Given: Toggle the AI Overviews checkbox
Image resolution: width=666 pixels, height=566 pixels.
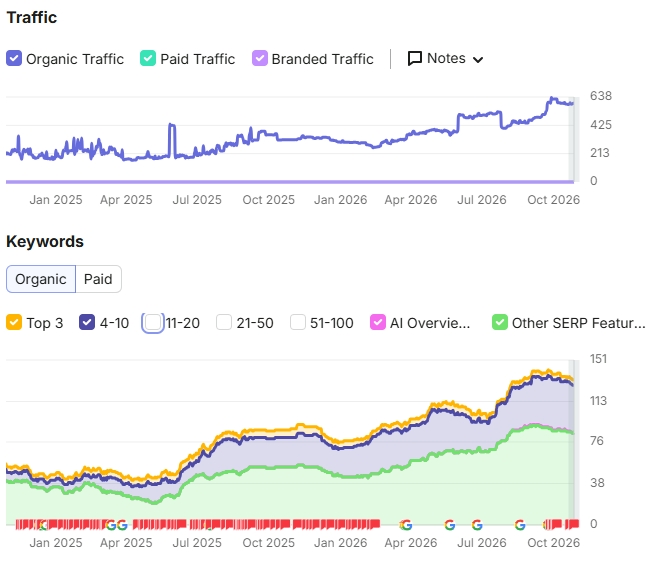Looking at the screenshot, I should click(378, 322).
